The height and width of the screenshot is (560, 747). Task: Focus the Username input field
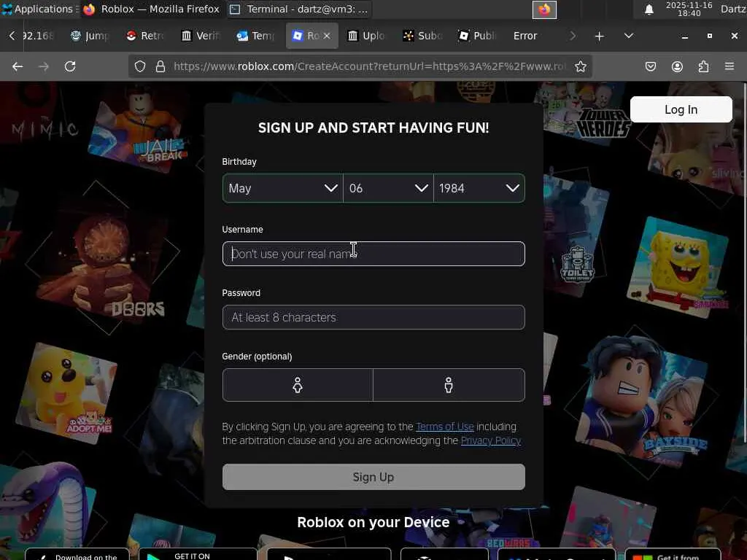(x=373, y=254)
